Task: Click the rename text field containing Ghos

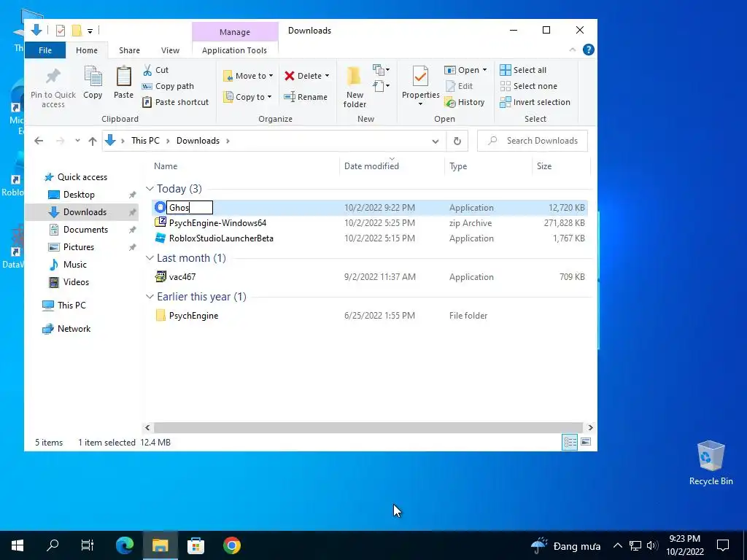Action: [x=190, y=208]
